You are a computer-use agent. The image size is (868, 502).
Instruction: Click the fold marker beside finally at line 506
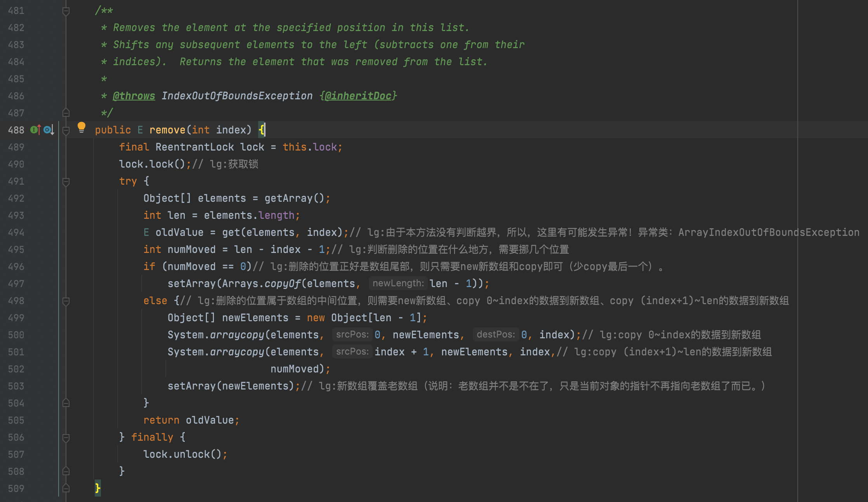pyautogui.click(x=66, y=438)
